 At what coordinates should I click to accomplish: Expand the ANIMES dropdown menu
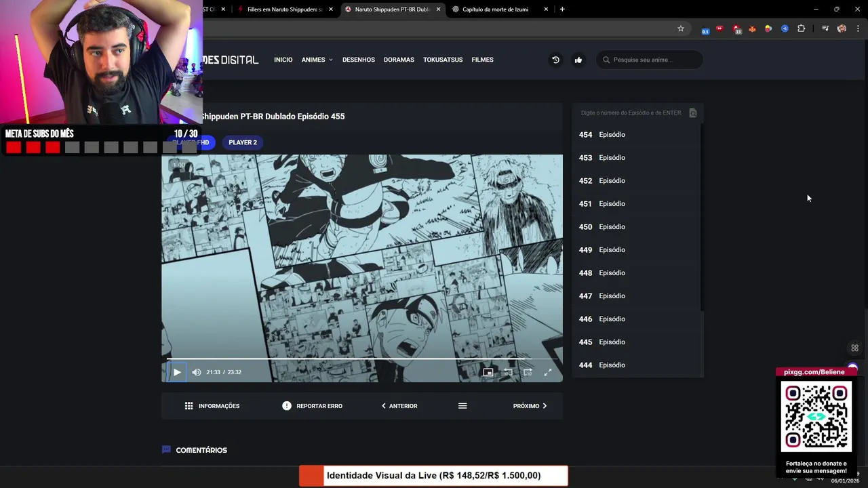[x=317, y=60]
